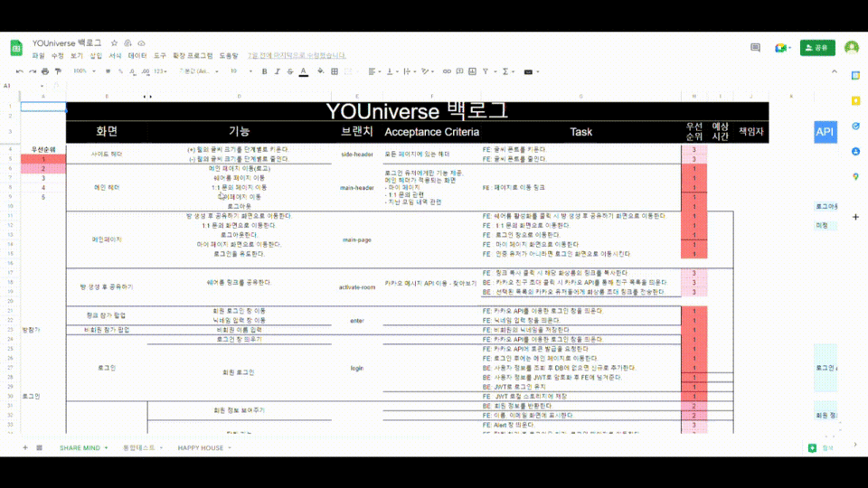
Task: Increase decimal places
Action: 146,71
